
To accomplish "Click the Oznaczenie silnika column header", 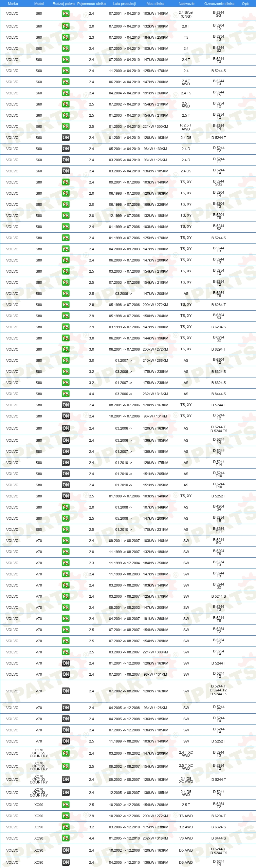I will coord(219,4).
